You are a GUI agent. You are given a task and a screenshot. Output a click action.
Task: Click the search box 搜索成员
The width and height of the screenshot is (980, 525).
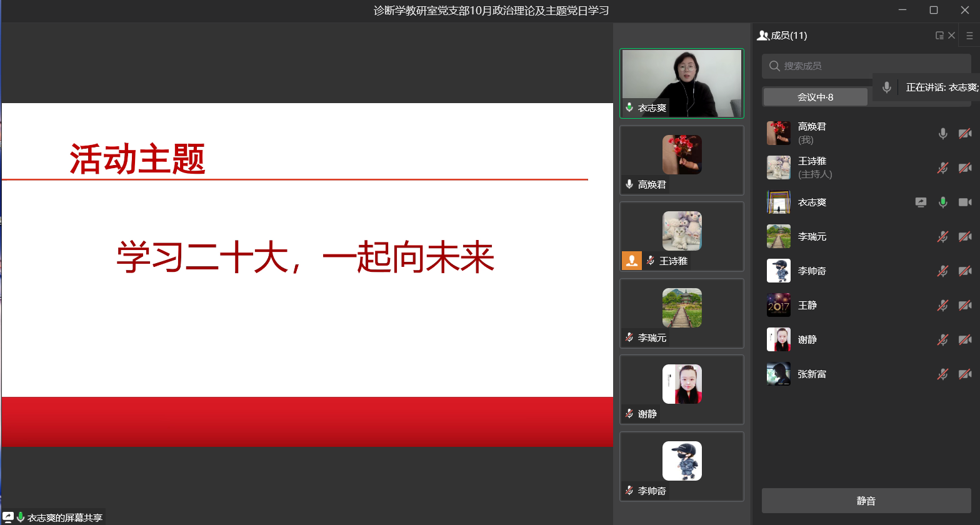pos(825,66)
